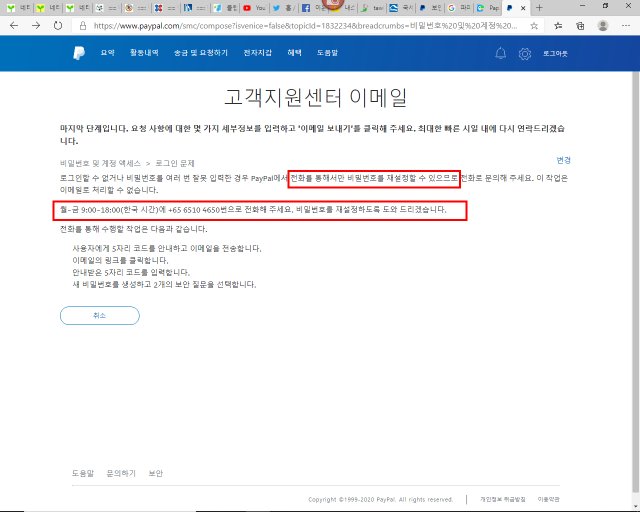
Task: Switch to the Facebook tab
Action: click(x=312, y=8)
